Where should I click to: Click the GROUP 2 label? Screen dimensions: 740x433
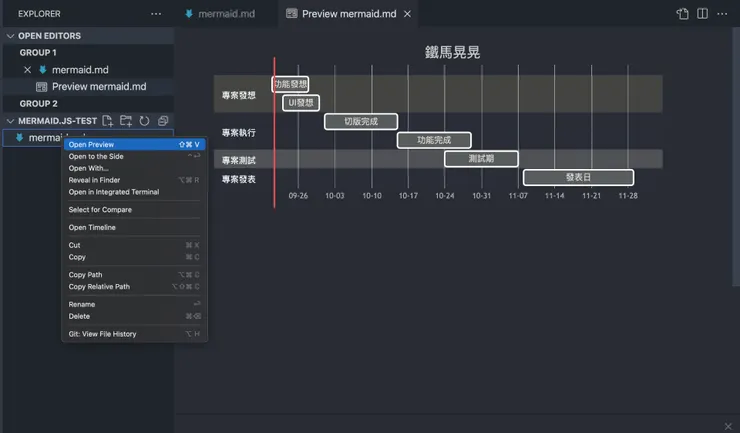[38, 103]
